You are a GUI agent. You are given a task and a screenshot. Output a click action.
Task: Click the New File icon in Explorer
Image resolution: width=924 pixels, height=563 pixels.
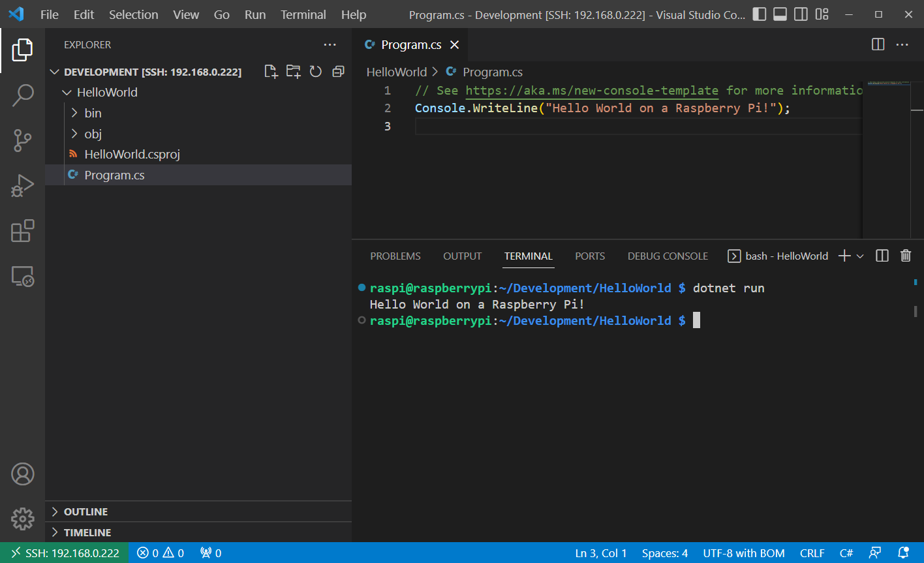pos(271,72)
